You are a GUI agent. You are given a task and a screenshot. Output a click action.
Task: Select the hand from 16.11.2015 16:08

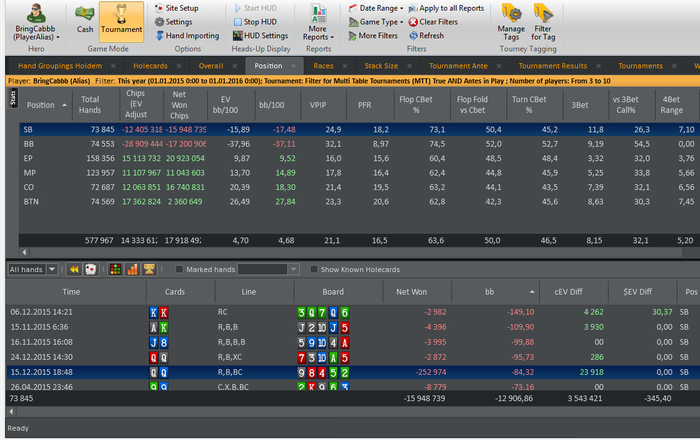tap(353, 342)
